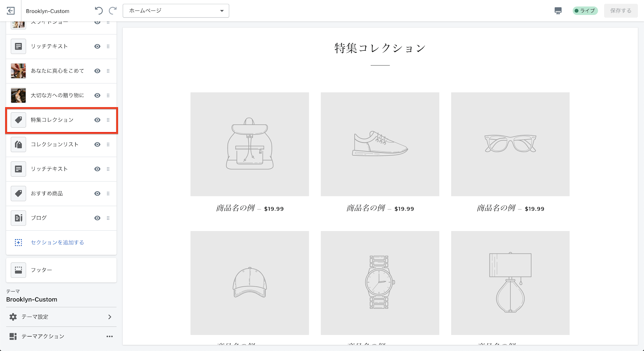
Task: Hide the ブログ section
Action: (x=97, y=218)
